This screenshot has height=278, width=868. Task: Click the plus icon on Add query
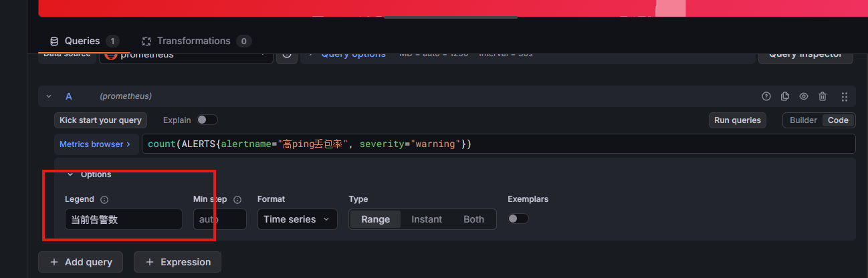(54, 262)
